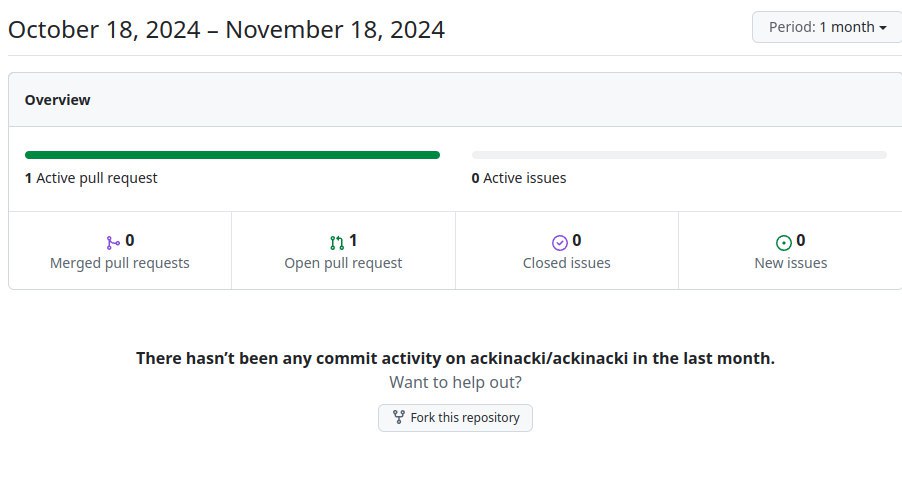The width and height of the screenshot is (902, 477).
Task: Open the Open pull request link
Action: 343,263
